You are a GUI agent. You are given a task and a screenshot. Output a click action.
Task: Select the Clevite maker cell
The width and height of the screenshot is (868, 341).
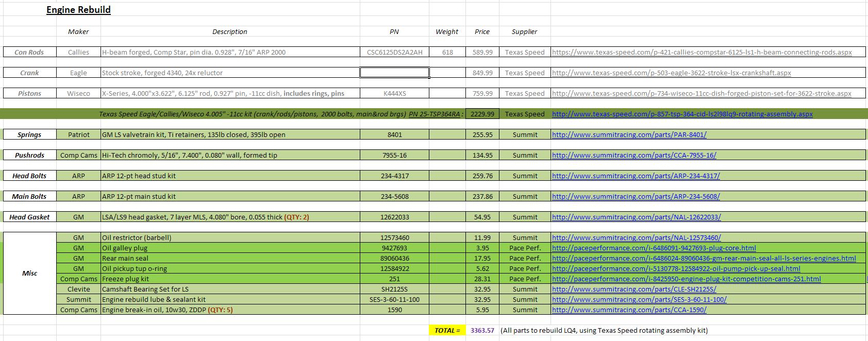click(78, 289)
